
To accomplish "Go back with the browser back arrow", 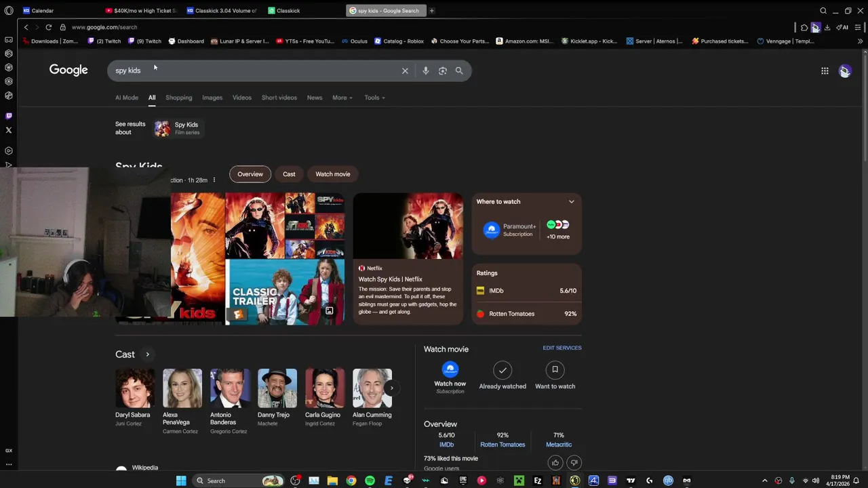I will (26, 27).
